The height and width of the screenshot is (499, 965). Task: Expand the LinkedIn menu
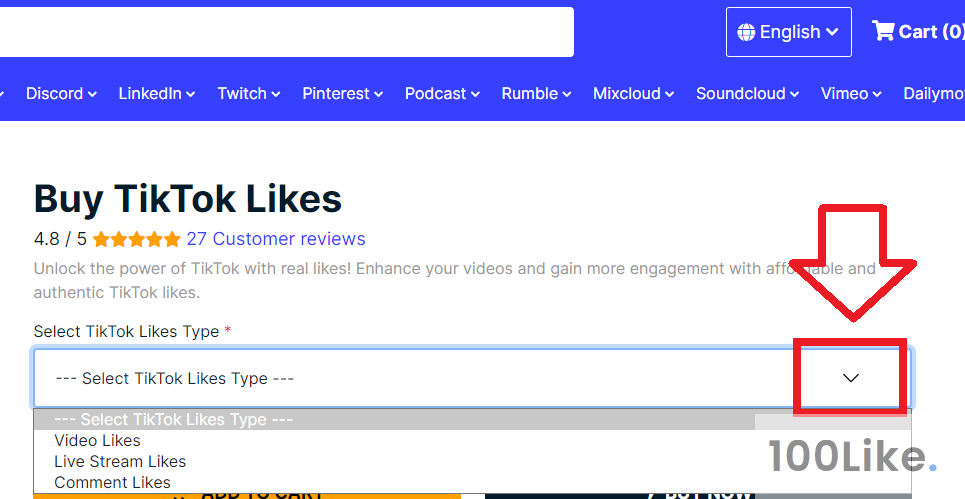(157, 94)
